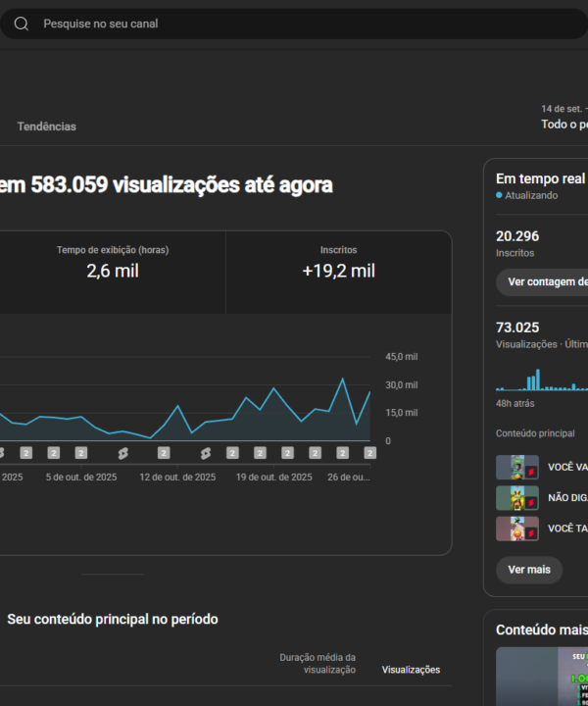Click Shorts marker between 5 and 12 de out.
Screen dimensions: 588x706
click(123, 453)
